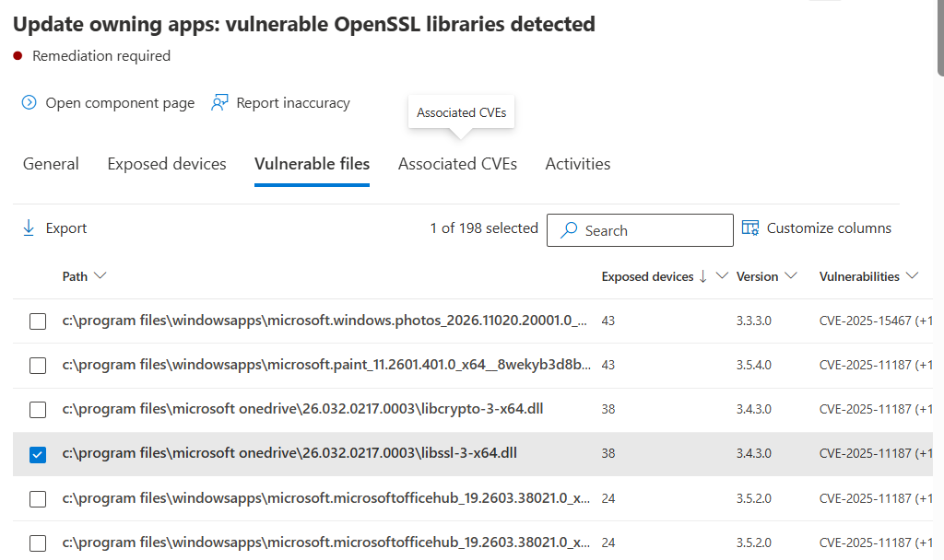The height and width of the screenshot is (560, 944).
Task: Click the windows.photos_2026.11020.20001.0 path text
Action: pyautogui.click(x=324, y=321)
